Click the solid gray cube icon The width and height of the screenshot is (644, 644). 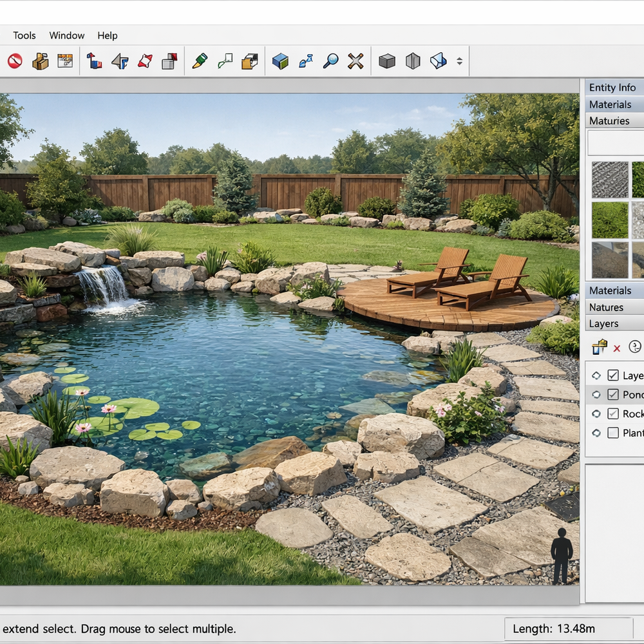click(x=386, y=61)
